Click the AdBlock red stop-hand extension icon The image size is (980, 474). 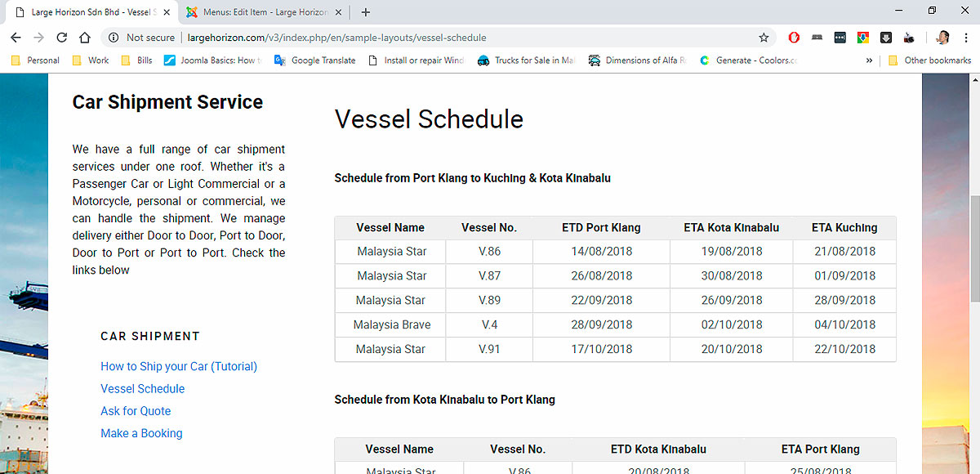(794, 38)
